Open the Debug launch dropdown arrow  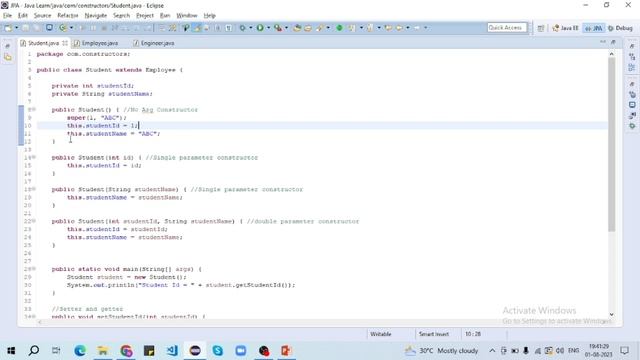pyautogui.click(x=251, y=28)
